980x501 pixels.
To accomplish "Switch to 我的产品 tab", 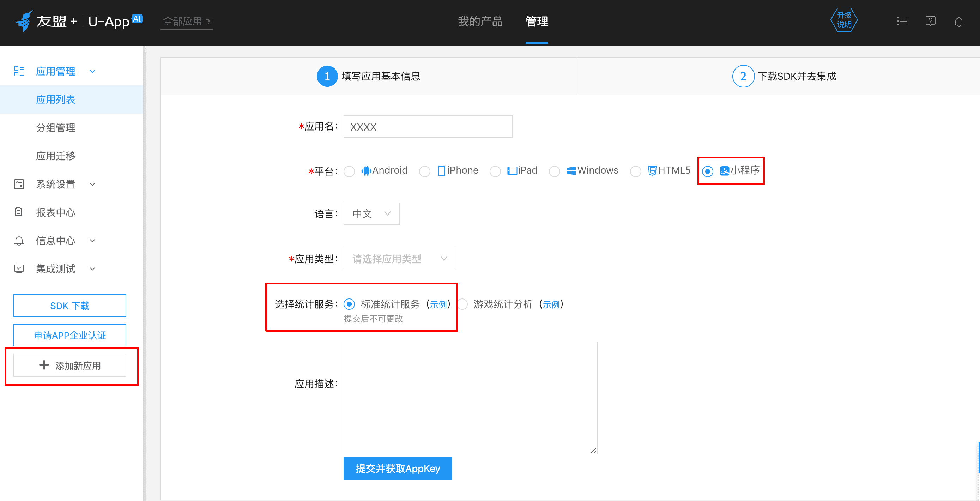I will (x=480, y=21).
